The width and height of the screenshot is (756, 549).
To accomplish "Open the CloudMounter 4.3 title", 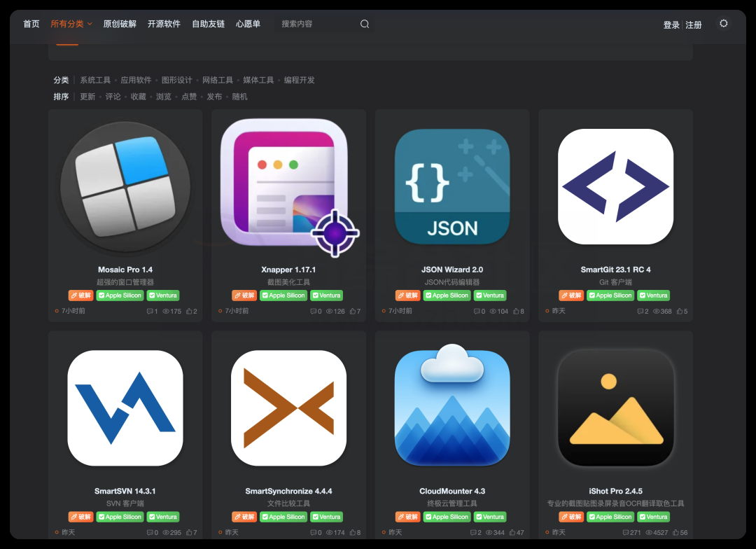I will click(452, 491).
